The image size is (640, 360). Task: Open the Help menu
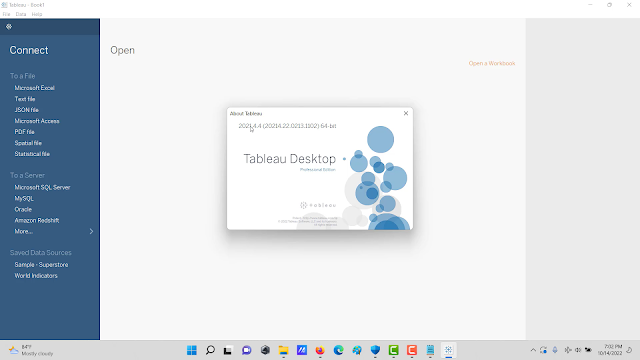click(37, 14)
